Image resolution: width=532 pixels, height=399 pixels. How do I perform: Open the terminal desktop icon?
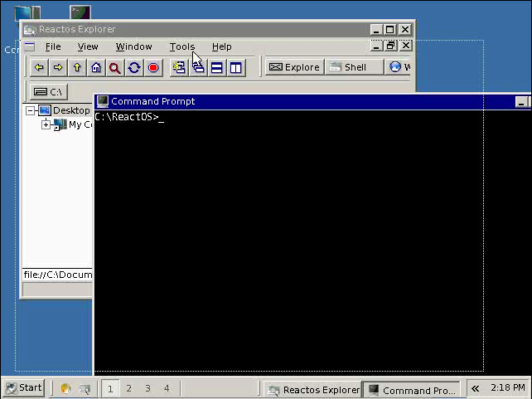pos(80,12)
